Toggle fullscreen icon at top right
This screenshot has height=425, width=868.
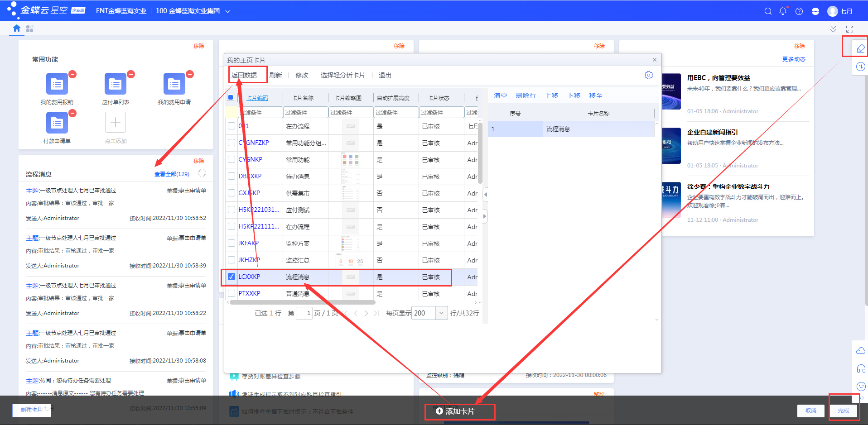pos(849,29)
